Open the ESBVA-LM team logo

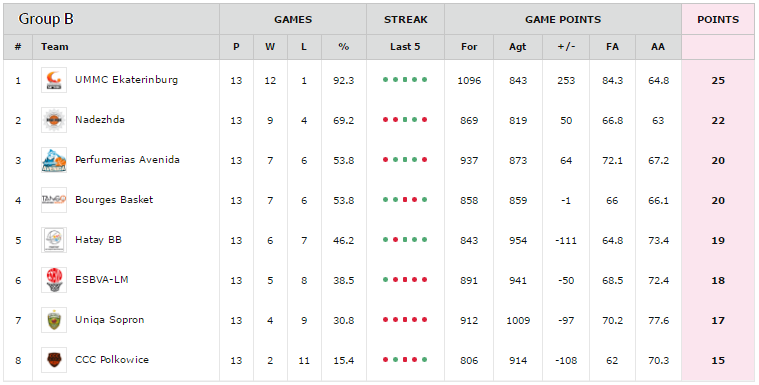tap(54, 280)
